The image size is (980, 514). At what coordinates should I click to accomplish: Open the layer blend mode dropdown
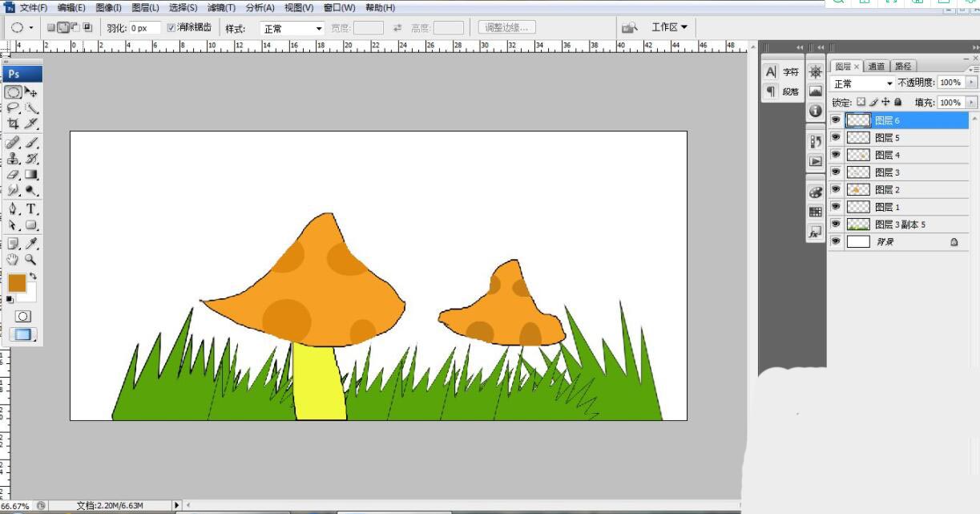(863, 83)
